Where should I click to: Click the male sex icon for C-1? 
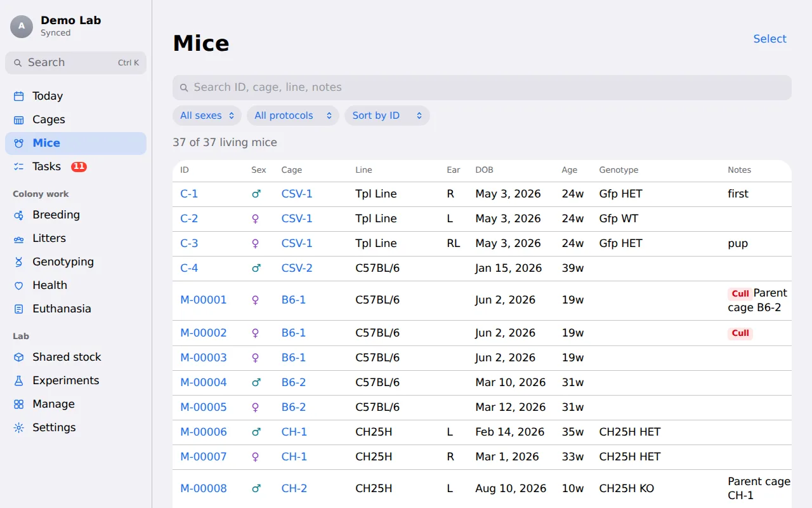(256, 194)
